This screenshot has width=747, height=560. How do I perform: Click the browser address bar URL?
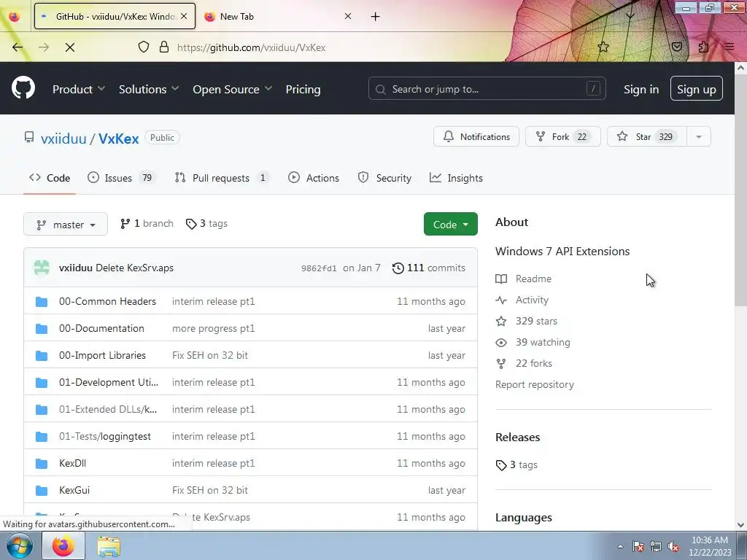click(251, 47)
